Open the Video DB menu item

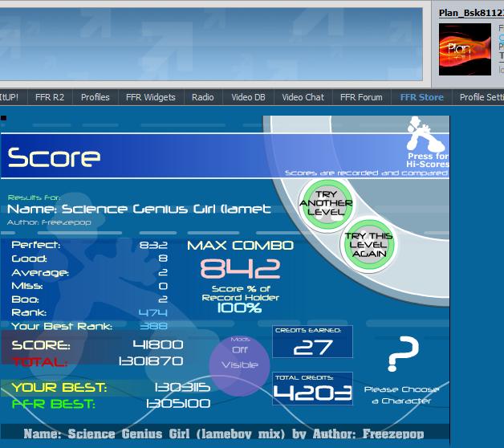pyautogui.click(x=248, y=97)
